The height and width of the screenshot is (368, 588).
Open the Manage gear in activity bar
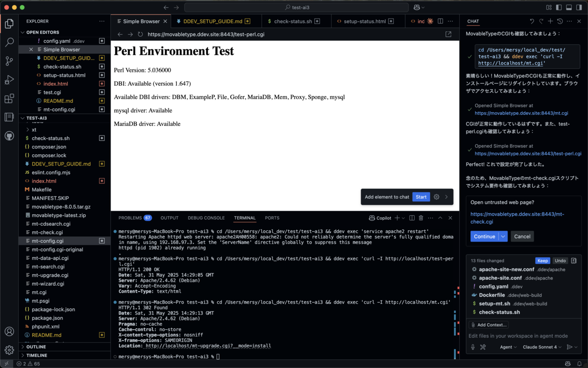point(9,350)
